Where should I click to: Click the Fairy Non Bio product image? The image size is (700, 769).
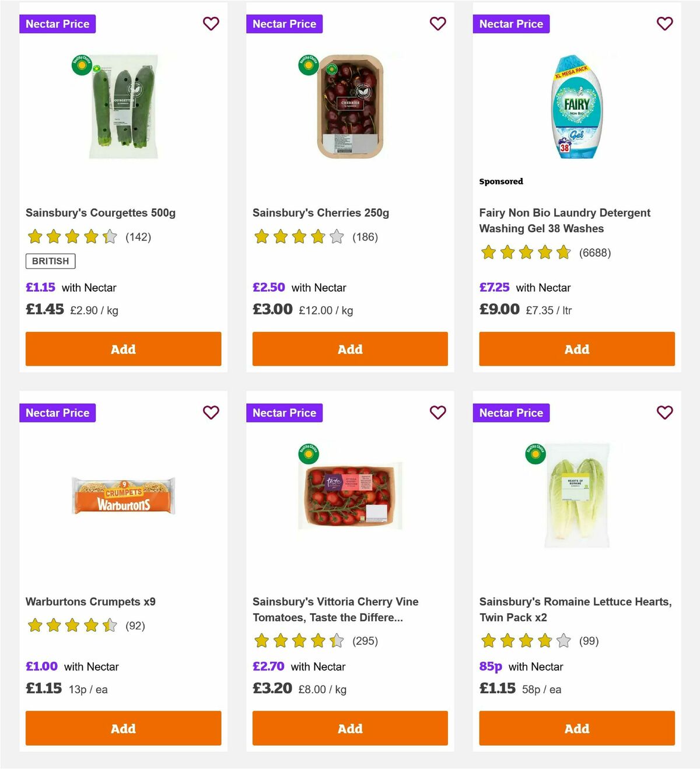click(x=576, y=107)
